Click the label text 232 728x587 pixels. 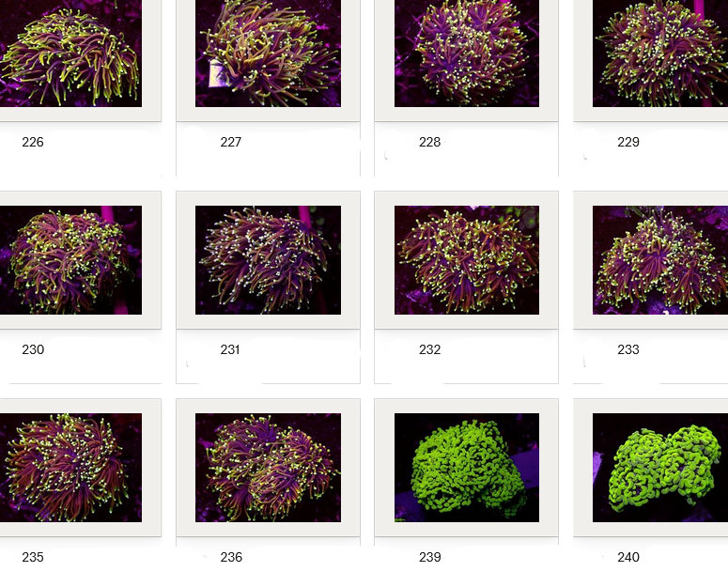429,349
